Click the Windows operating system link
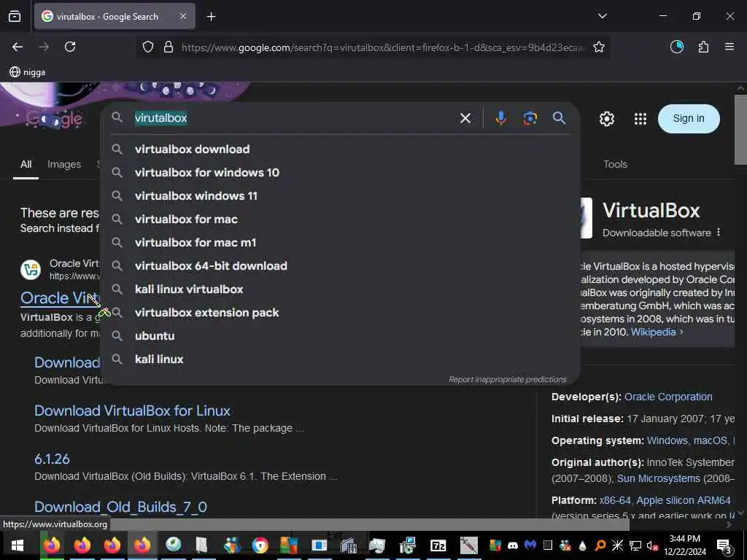This screenshot has height=560, width=747. pos(667,440)
